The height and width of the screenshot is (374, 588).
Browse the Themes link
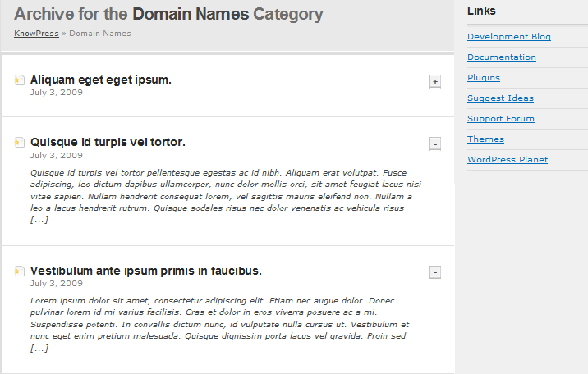click(x=485, y=139)
